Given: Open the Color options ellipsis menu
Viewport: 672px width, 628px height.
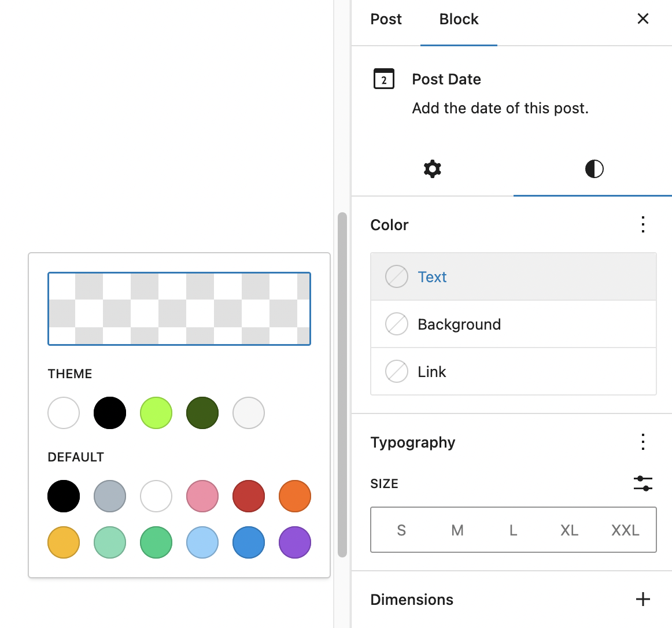Looking at the screenshot, I should [643, 225].
